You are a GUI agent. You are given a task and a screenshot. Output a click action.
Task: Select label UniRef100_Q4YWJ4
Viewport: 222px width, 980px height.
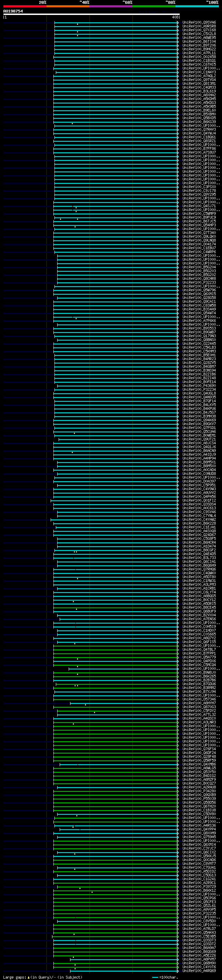point(199,133)
